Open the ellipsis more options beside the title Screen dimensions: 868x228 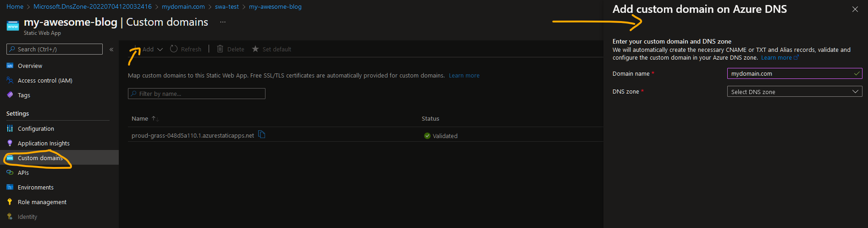223,22
